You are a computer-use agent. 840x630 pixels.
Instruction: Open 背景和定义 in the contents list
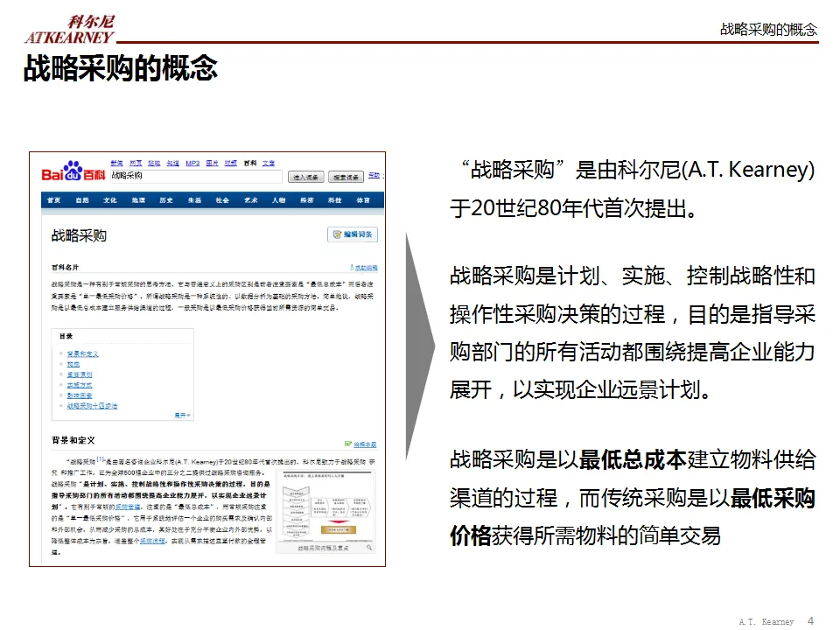click(x=82, y=354)
